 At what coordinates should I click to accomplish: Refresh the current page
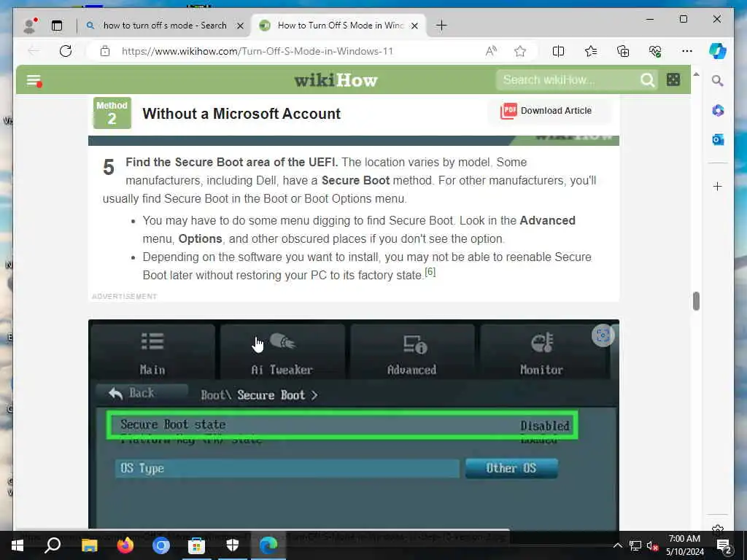(66, 51)
